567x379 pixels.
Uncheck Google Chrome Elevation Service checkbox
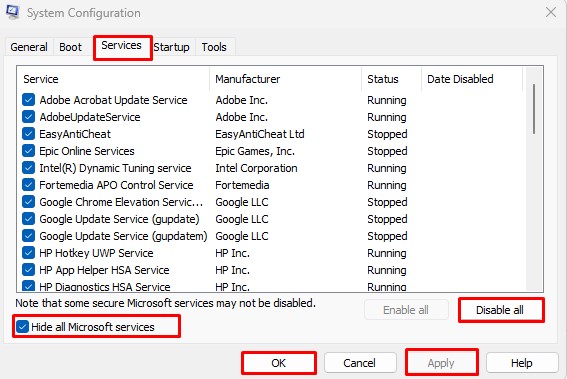tap(28, 202)
